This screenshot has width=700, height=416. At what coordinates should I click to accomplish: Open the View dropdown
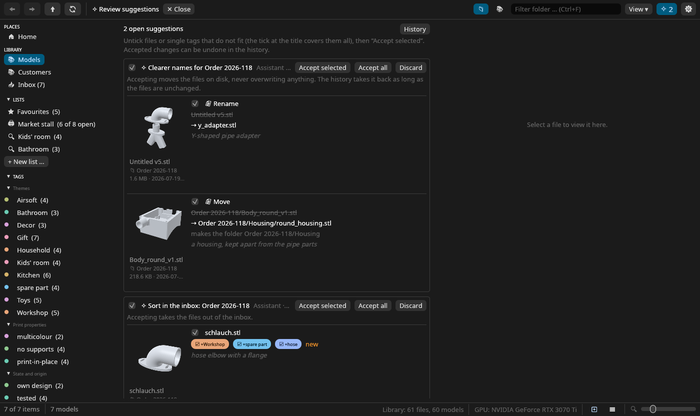[x=638, y=9]
